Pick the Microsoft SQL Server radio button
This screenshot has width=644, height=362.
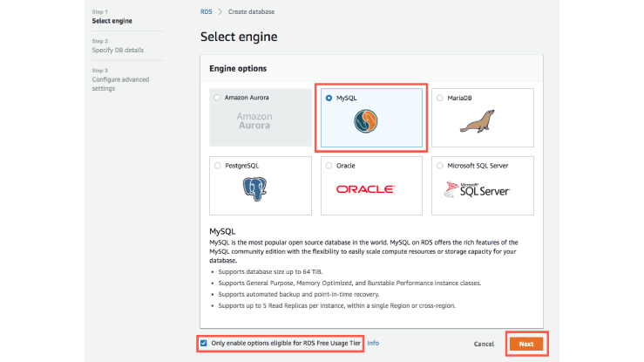[439, 165]
